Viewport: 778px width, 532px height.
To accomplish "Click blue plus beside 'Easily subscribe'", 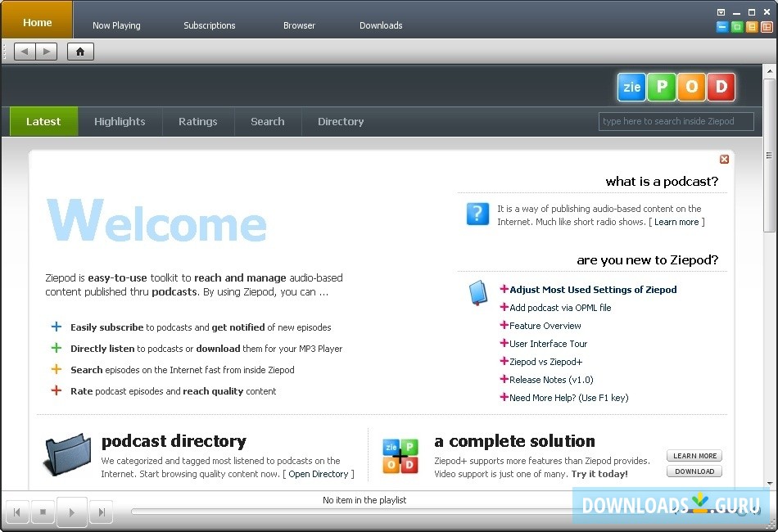I will (57, 327).
